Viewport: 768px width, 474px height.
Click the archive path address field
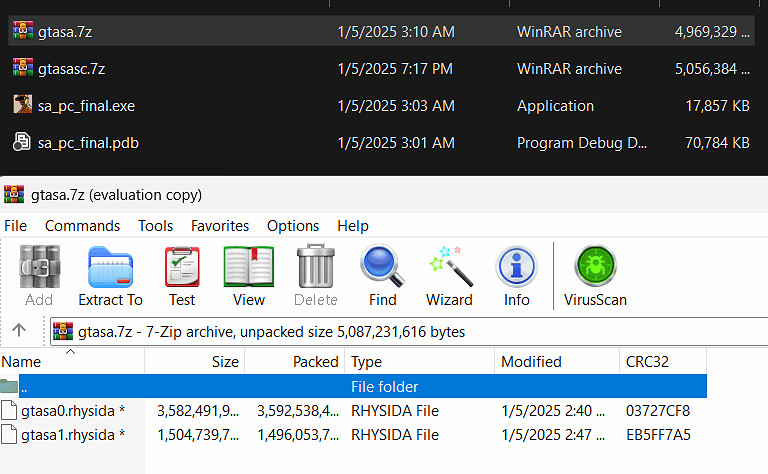pos(400,331)
